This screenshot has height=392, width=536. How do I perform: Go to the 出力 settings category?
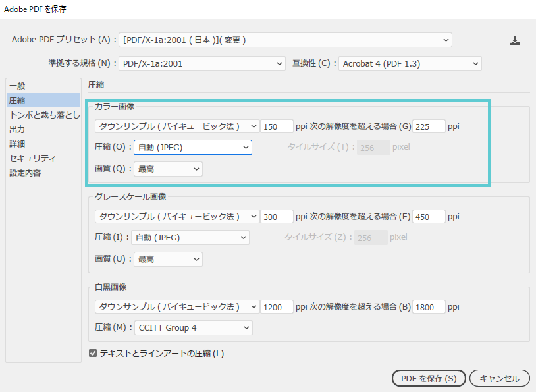pyautogui.click(x=18, y=129)
